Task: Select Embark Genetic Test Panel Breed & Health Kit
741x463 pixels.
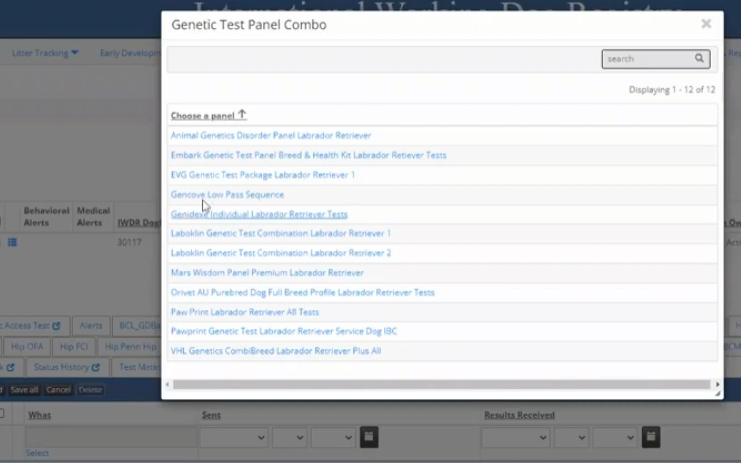Action: 308,155
